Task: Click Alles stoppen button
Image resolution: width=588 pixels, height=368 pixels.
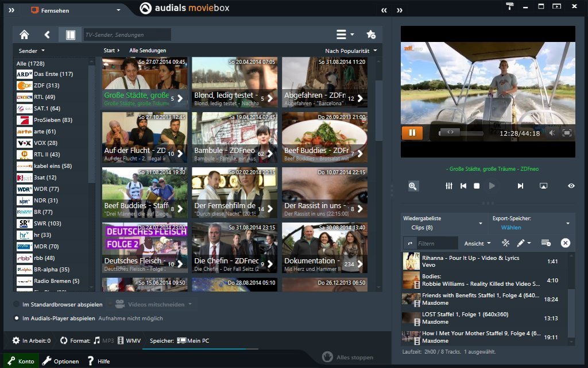Action: 348,357
